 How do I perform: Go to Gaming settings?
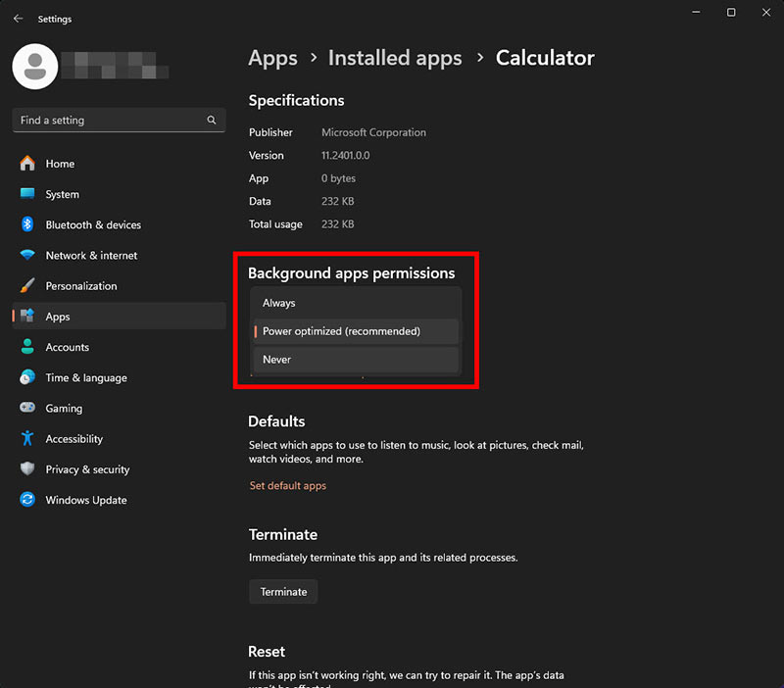click(x=119, y=408)
